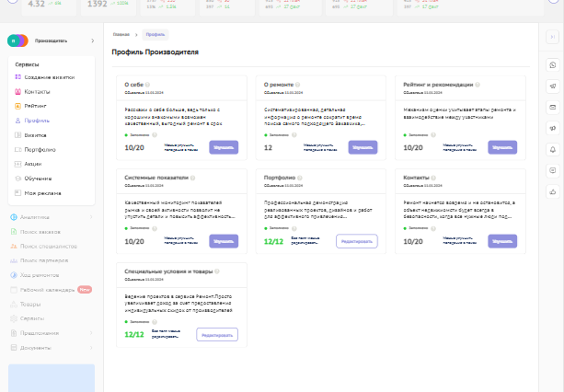This screenshot has width=564, height=392.
Task: Click status info icon in 'О ремонте' card
Action: coord(294,135)
